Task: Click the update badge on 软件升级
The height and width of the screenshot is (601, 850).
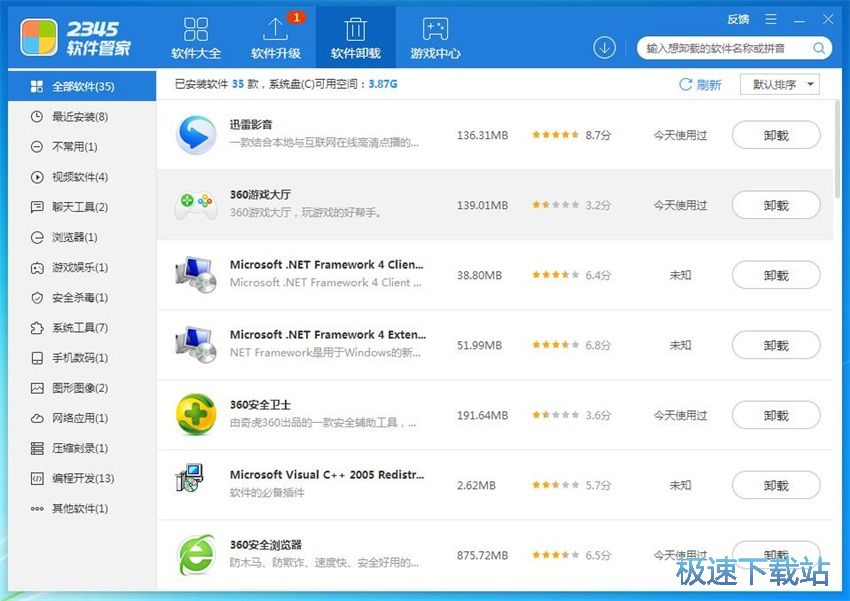Action: pyautogui.click(x=296, y=18)
